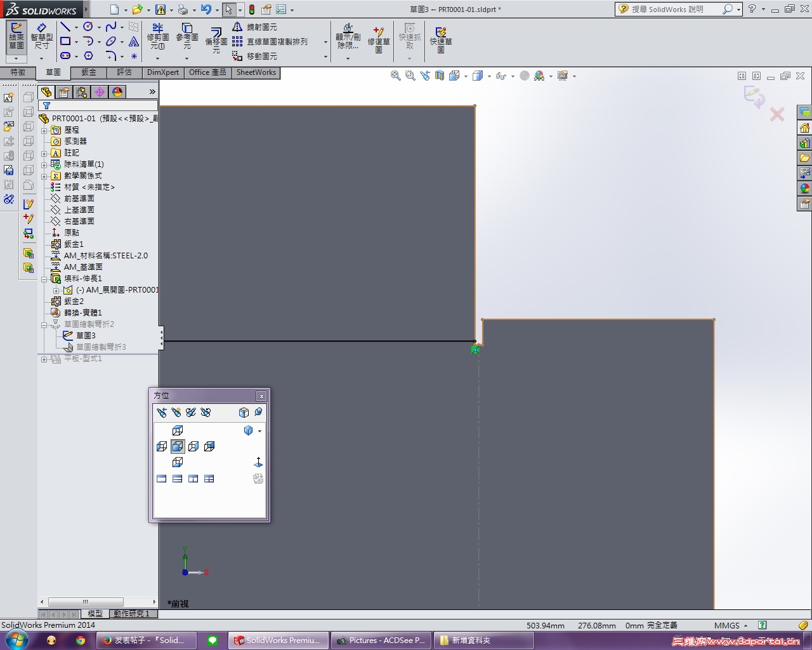This screenshot has height=650, width=812.
Task: Switch to the DimXpert tab
Action: point(163,72)
